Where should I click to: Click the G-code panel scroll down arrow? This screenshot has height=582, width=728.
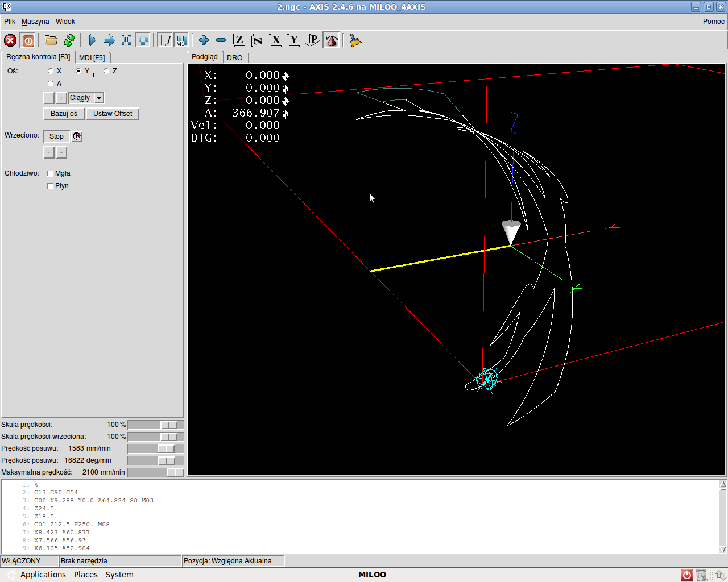pos(723,550)
